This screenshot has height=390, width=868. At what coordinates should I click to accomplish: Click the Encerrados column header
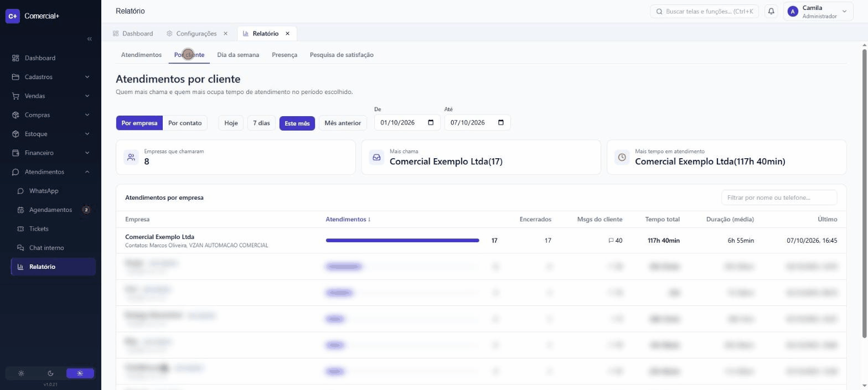(x=535, y=219)
